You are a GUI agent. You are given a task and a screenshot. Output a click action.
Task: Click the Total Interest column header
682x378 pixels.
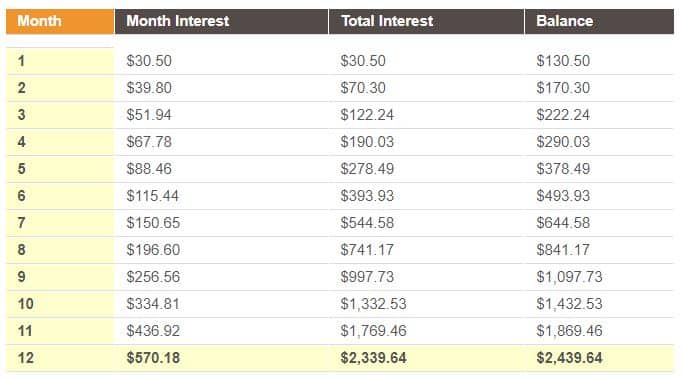click(x=426, y=21)
